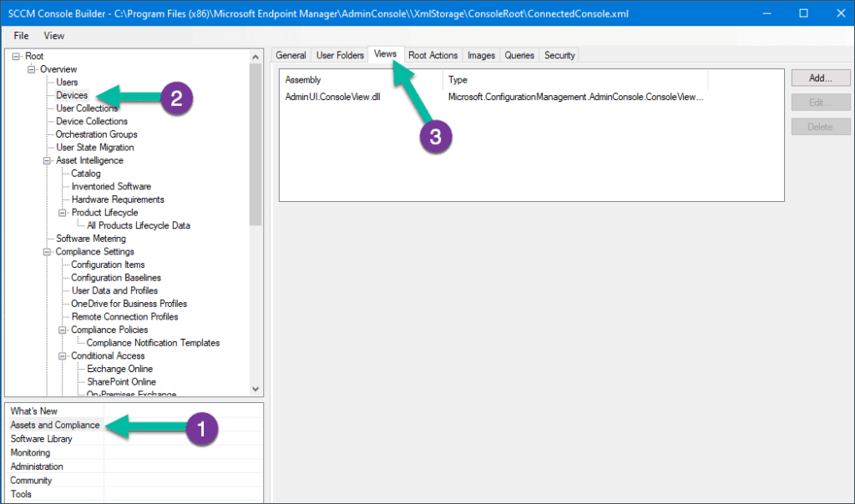
Task: Select Inventoried Software node
Action: pos(111,186)
